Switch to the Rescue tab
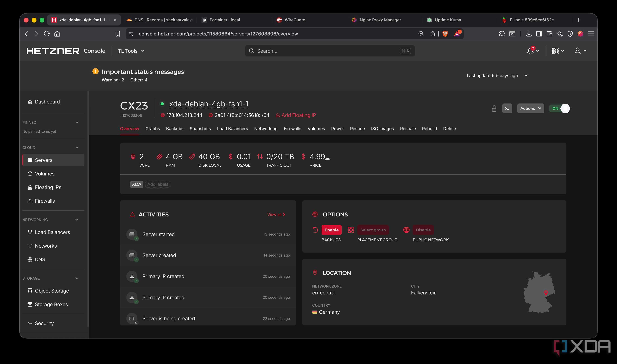Image resolution: width=617 pixels, height=364 pixels. [x=357, y=128]
